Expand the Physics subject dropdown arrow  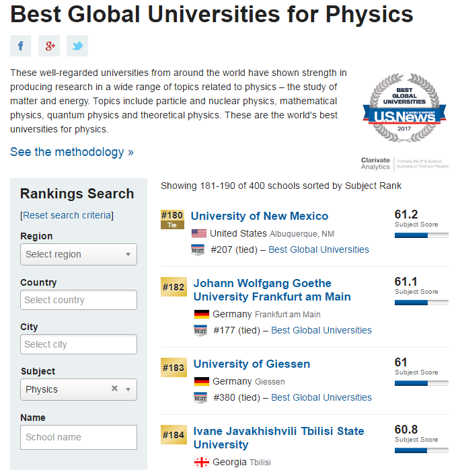click(x=128, y=389)
